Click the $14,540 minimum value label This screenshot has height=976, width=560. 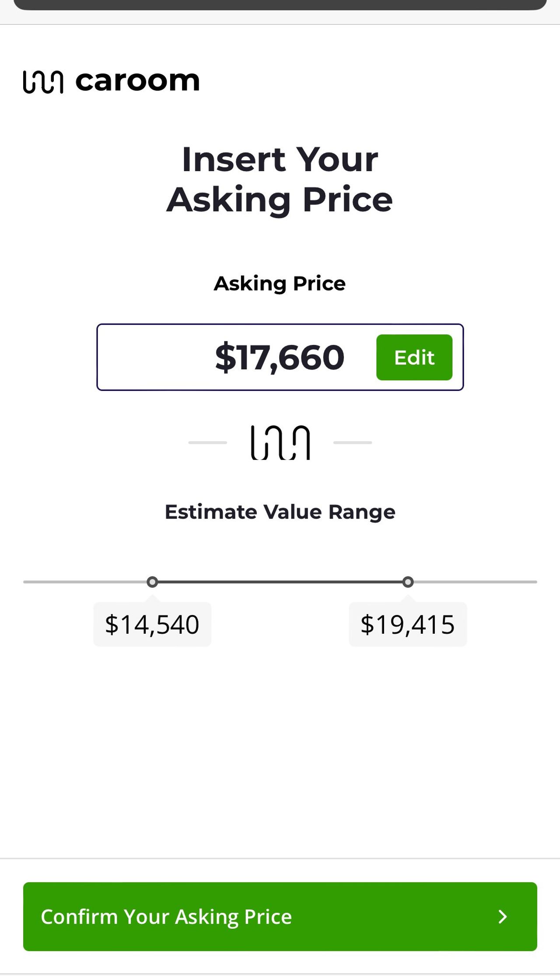152,624
